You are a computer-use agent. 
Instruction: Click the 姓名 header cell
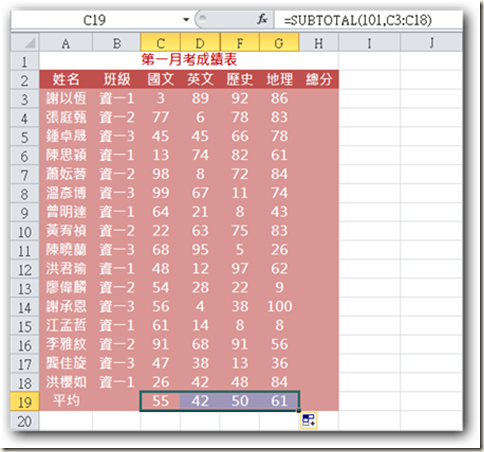(x=66, y=79)
